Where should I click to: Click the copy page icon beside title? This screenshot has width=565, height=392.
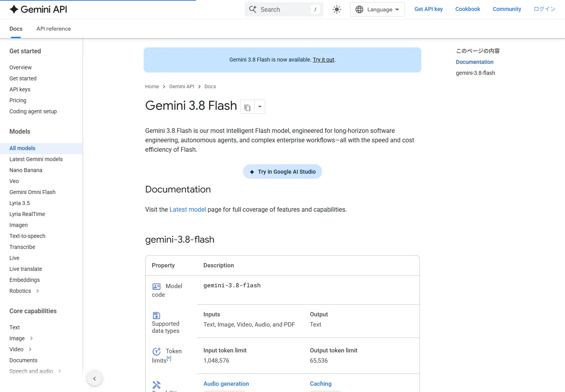click(247, 107)
